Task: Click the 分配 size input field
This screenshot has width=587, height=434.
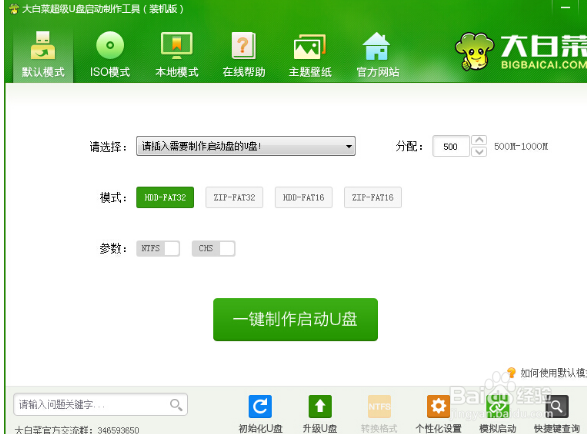Action: tap(451, 146)
